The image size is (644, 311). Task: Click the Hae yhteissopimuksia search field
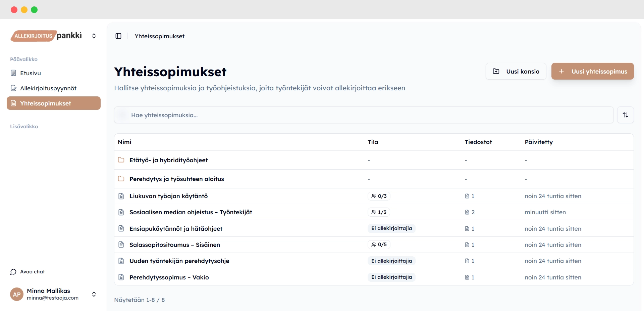364,115
